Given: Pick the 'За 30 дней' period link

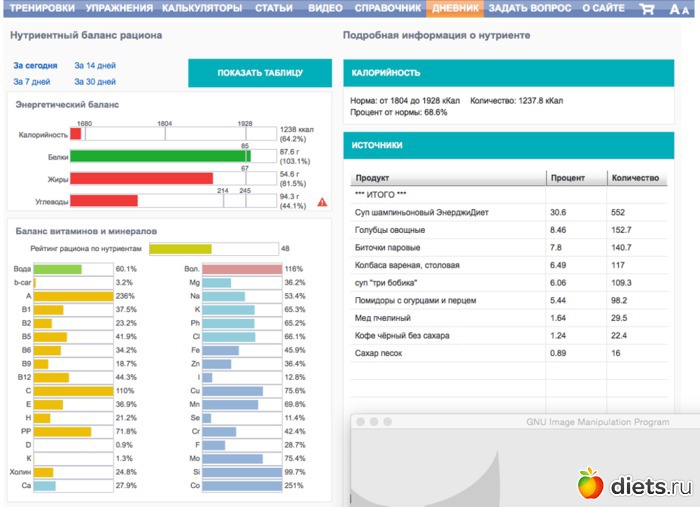Looking at the screenshot, I should tap(95, 81).
